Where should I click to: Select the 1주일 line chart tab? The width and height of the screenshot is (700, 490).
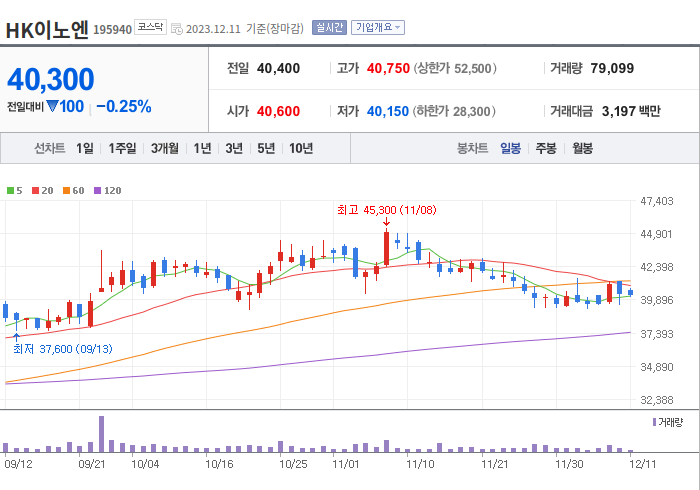point(122,148)
